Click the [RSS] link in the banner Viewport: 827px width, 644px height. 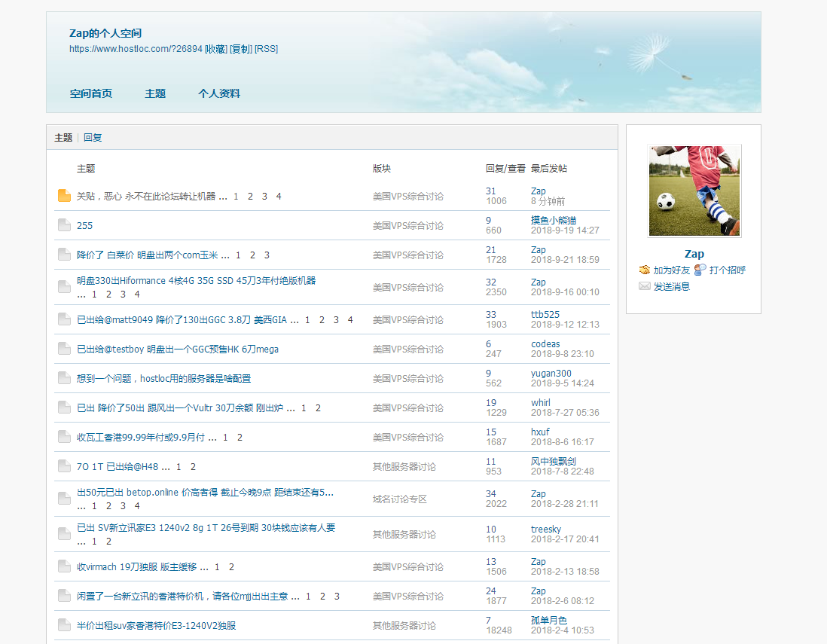tap(267, 49)
